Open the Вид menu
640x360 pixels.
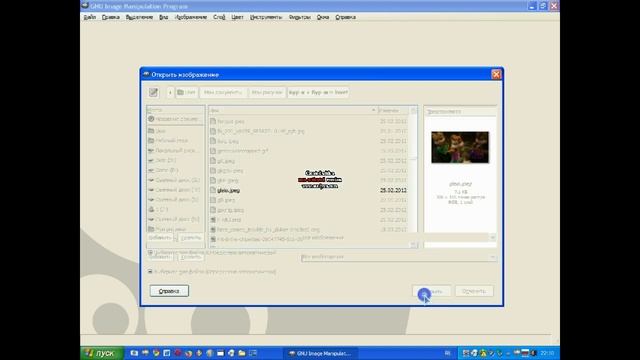point(164,17)
